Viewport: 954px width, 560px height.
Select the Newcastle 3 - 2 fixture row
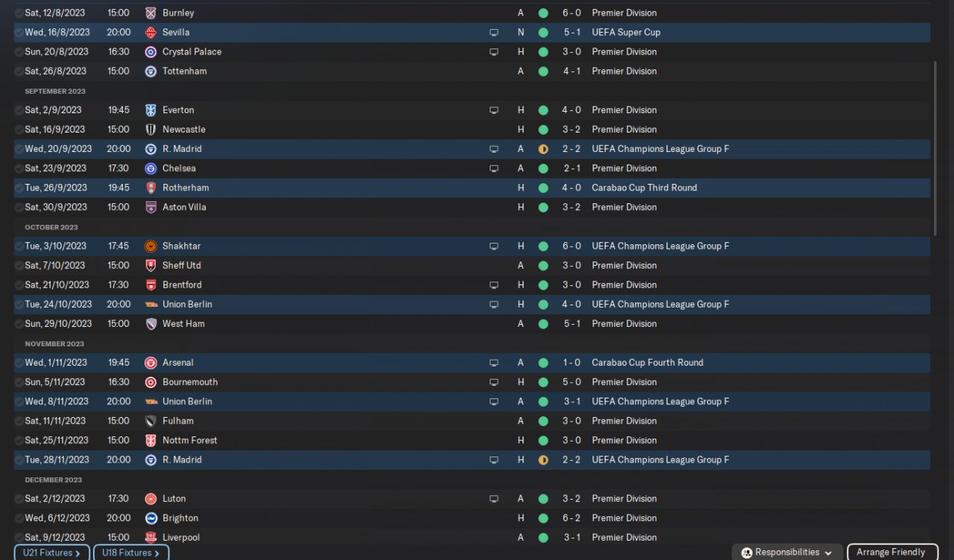(x=373, y=130)
